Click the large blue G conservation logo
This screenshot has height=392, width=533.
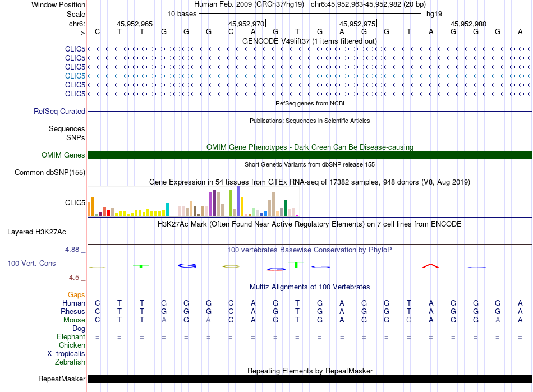click(186, 265)
